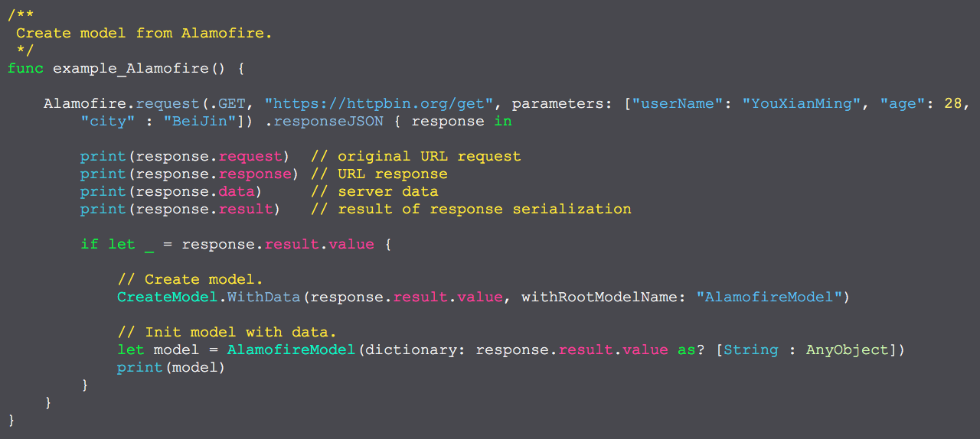Image resolution: width=980 pixels, height=439 pixels.
Task: Click the "city" string key
Action: point(108,121)
